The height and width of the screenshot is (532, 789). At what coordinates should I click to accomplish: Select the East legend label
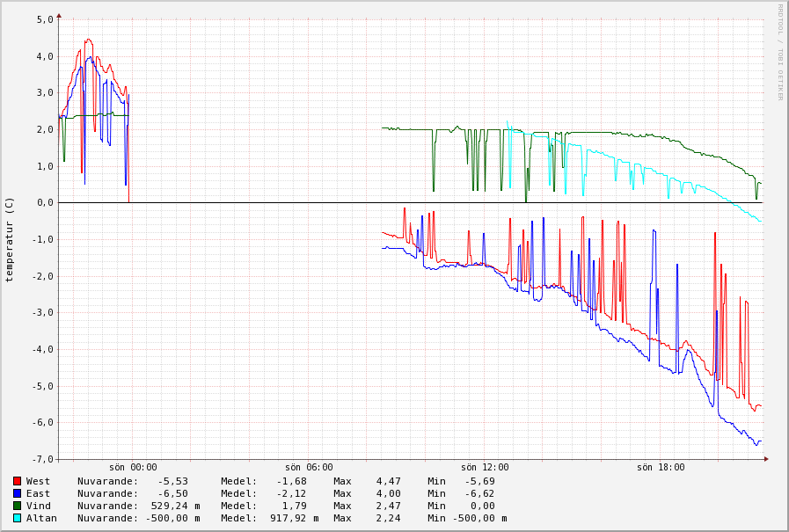tap(39, 493)
